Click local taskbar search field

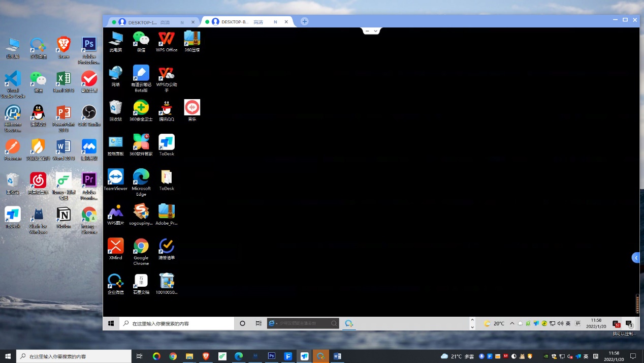pyautogui.click(x=74, y=356)
